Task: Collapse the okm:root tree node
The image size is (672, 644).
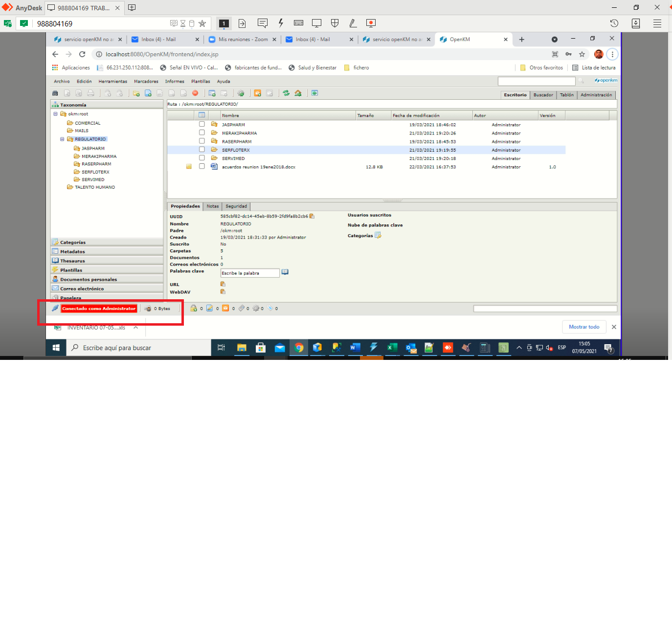Action: click(55, 114)
